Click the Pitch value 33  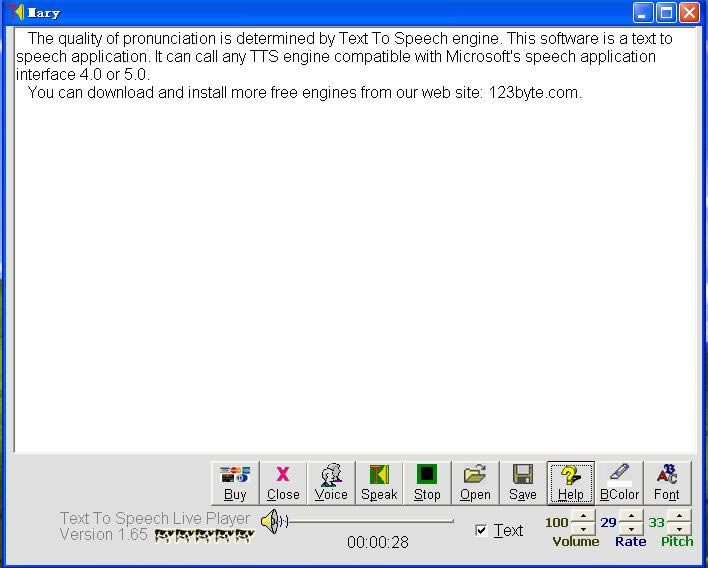click(656, 522)
